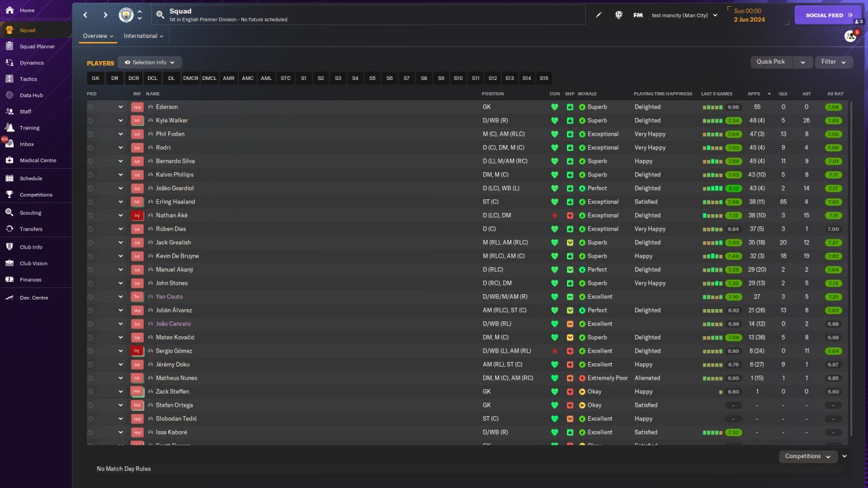This screenshot has height=488, width=868.
Task: Open the test mancity (Man City) manager dropdown
Action: pyautogui.click(x=684, y=15)
